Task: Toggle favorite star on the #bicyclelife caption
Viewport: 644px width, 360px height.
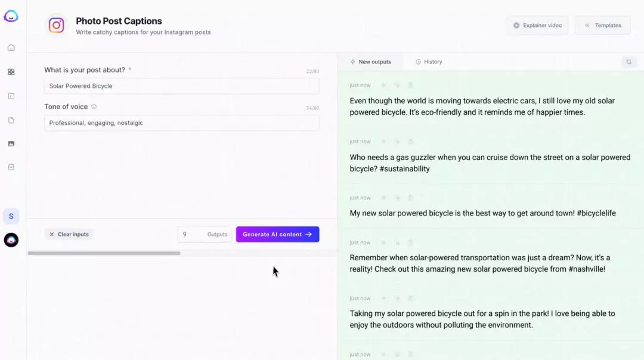Action: pos(383,198)
